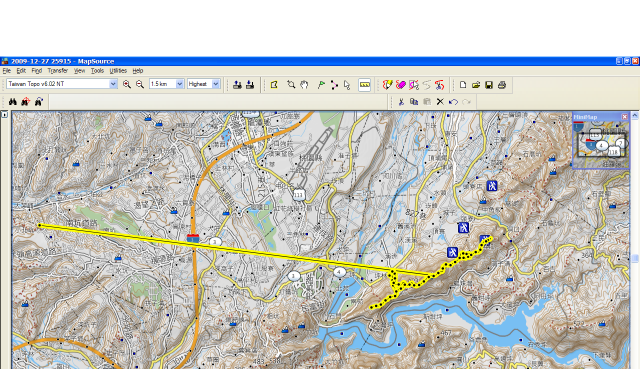
Task: Click the Copy icon
Action: coord(414,102)
